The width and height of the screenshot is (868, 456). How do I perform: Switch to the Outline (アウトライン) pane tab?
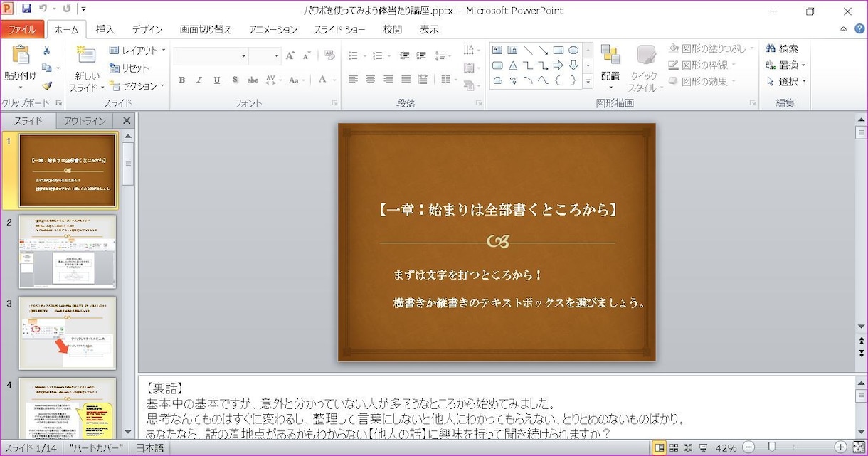[85, 121]
